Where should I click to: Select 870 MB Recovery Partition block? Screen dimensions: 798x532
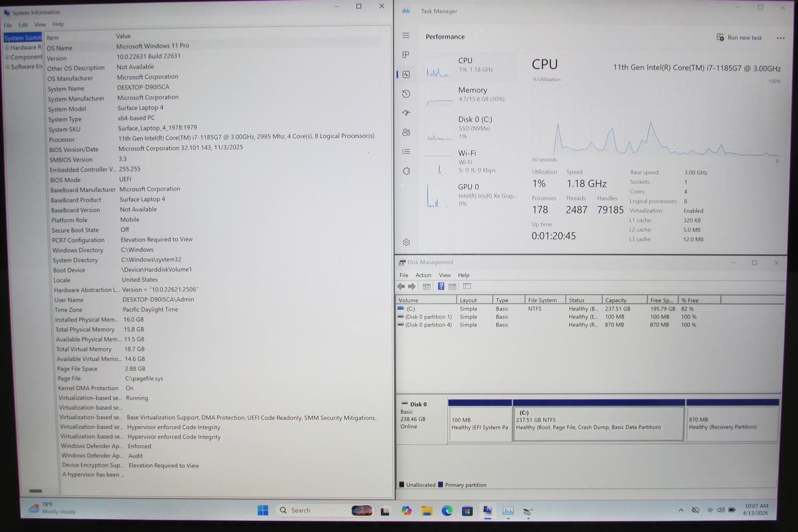point(732,420)
